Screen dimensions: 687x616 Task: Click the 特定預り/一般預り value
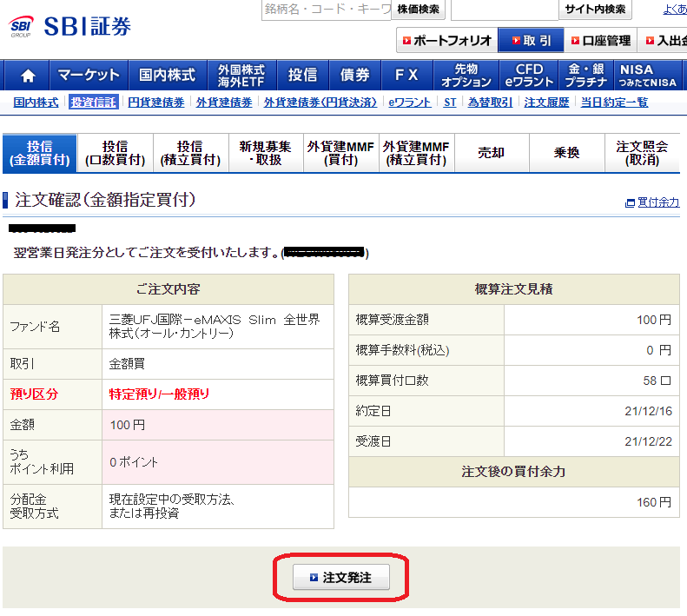click(159, 394)
